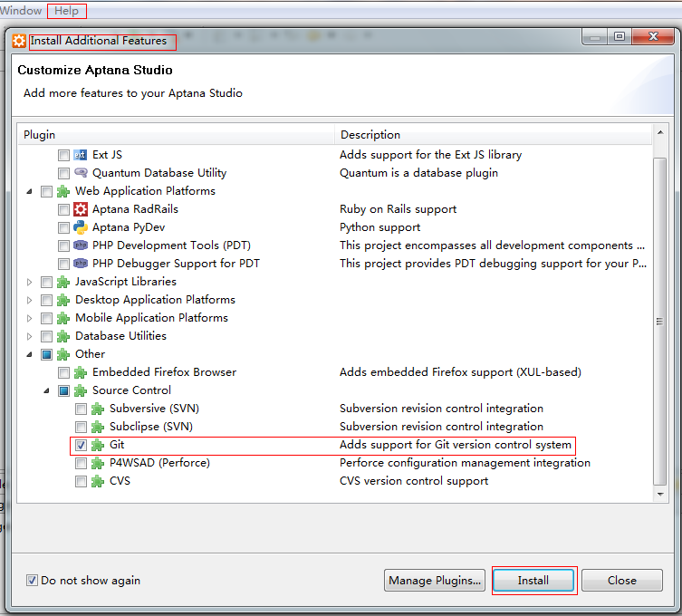Expand the Mobile Application Platforms group
The width and height of the screenshot is (682, 616).
(x=29, y=319)
